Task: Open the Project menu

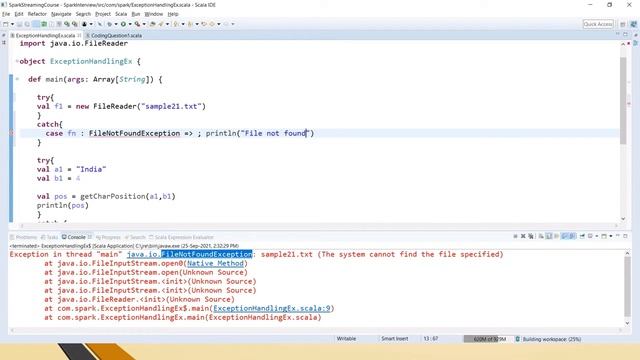Action: pyautogui.click(x=103, y=14)
